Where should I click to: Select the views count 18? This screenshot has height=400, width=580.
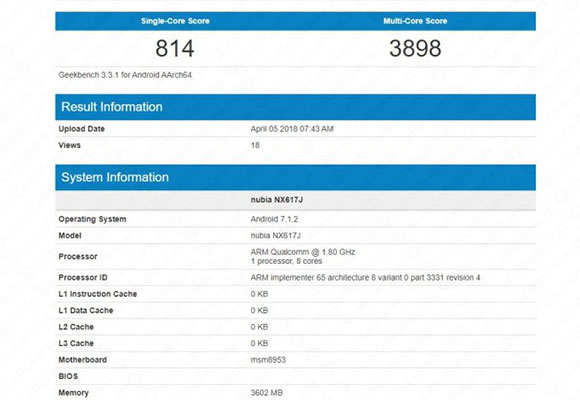pyautogui.click(x=255, y=145)
